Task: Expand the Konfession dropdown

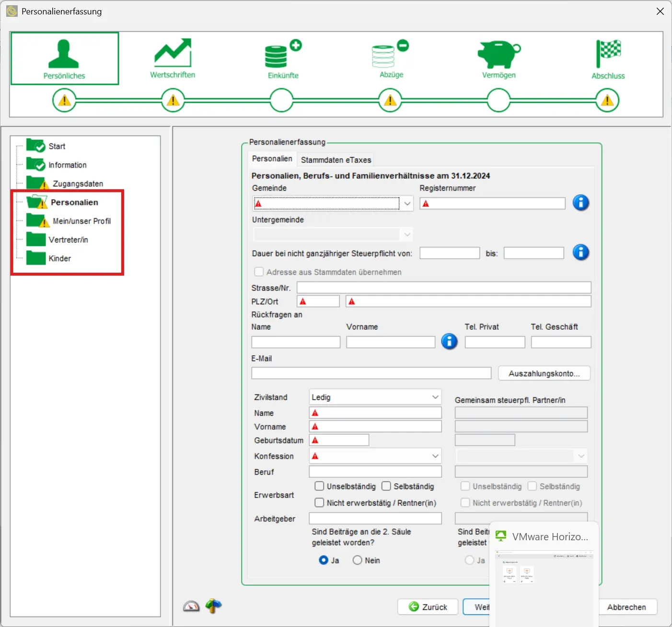Action: pyautogui.click(x=435, y=456)
